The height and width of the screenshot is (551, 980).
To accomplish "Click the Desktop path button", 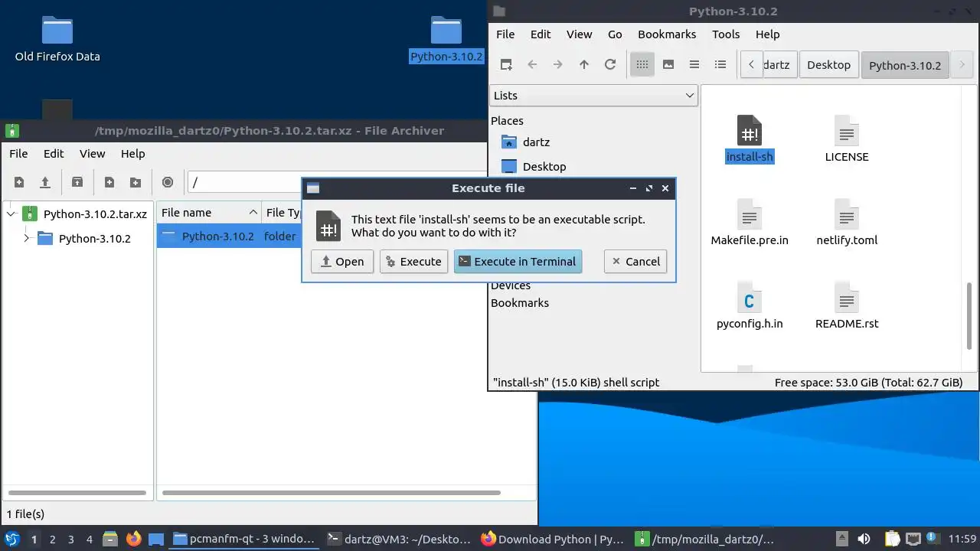I will click(828, 65).
